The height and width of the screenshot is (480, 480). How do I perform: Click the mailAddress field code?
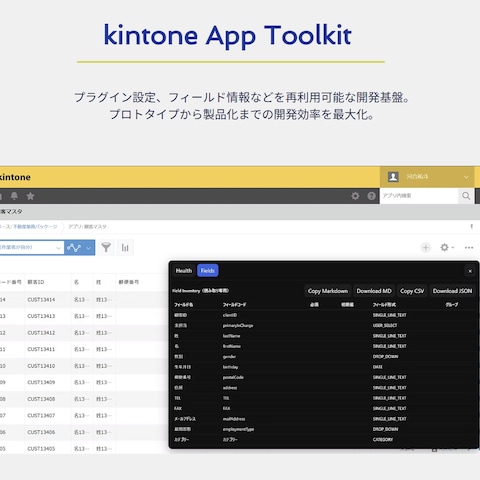coord(234,419)
